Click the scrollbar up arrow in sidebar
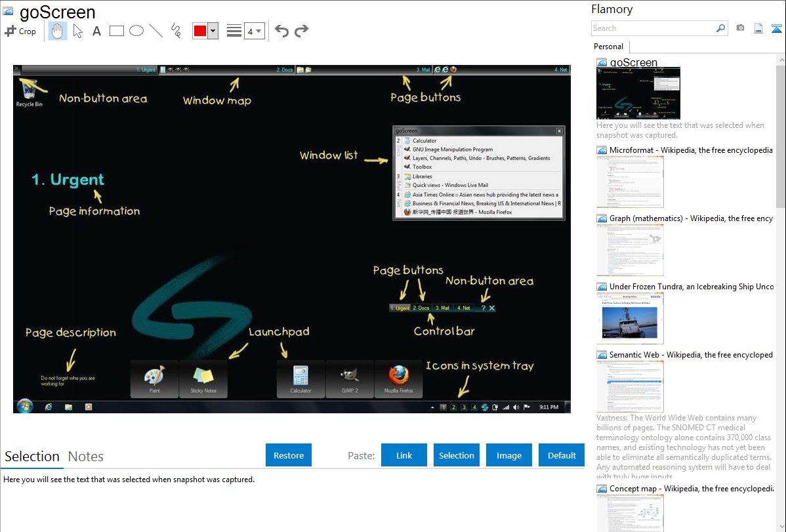 (781, 60)
